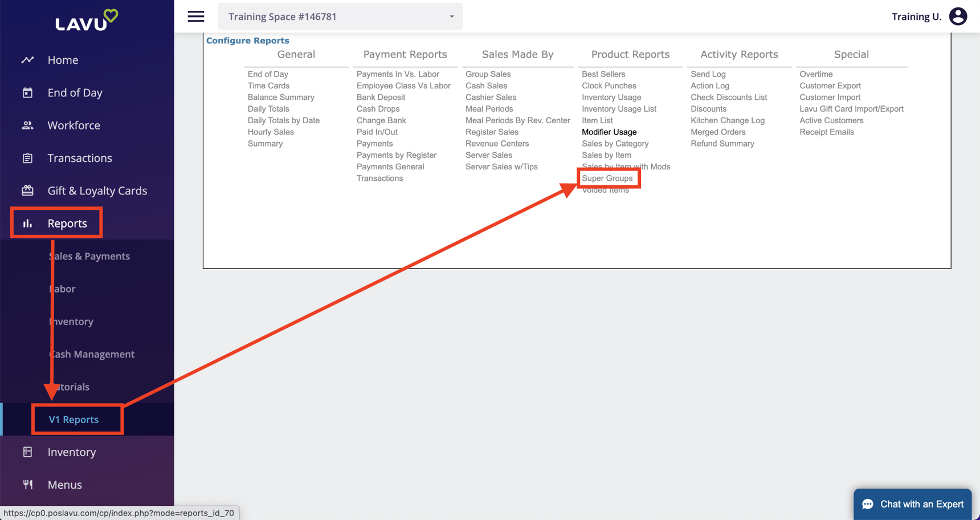Image resolution: width=980 pixels, height=520 pixels.
Task: Open the user profile avatar icon
Action: point(958,17)
